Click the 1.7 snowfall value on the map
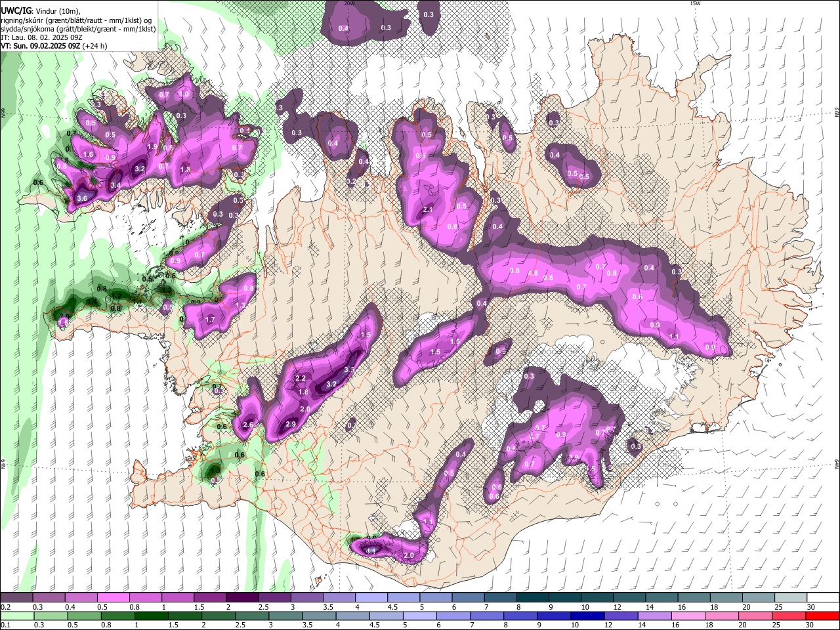This screenshot has width=840, height=630. (x=211, y=320)
